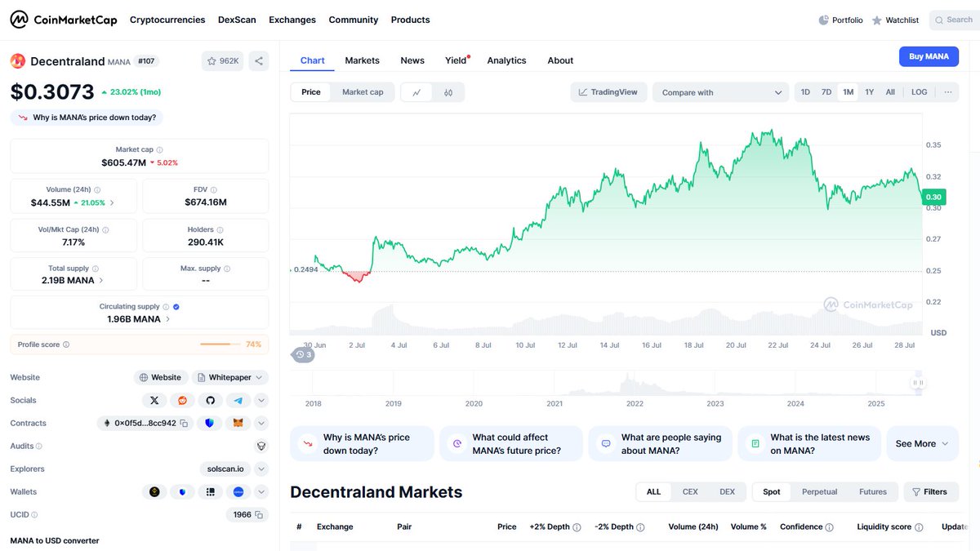
Task: Set chart range to 1Y
Action: pos(869,92)
